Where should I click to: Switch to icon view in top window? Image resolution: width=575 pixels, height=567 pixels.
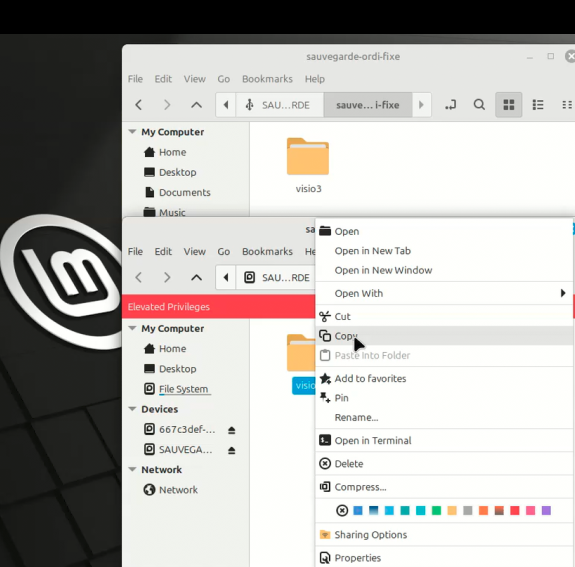(x=509, y=105)
